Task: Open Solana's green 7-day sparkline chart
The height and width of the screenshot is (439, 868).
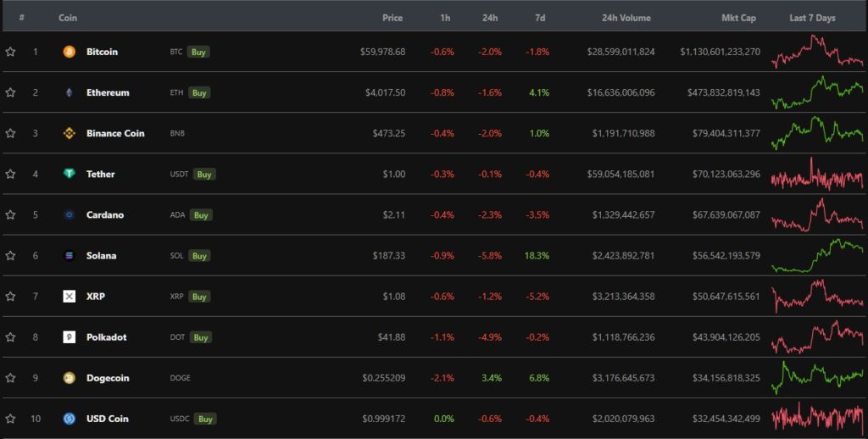Action: coord(817,255)
